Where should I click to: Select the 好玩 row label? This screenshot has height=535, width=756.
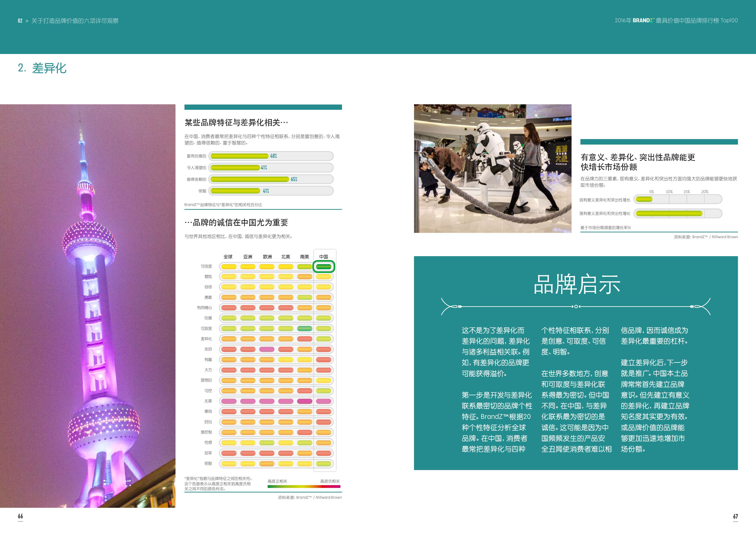pyautogui.click(x=208, y=422)
